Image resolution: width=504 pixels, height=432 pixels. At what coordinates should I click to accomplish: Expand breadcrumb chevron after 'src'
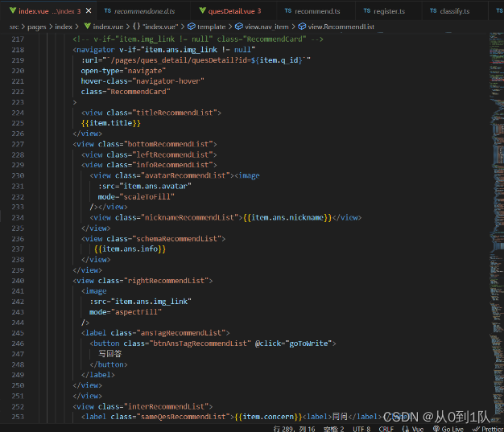(23, 27)
